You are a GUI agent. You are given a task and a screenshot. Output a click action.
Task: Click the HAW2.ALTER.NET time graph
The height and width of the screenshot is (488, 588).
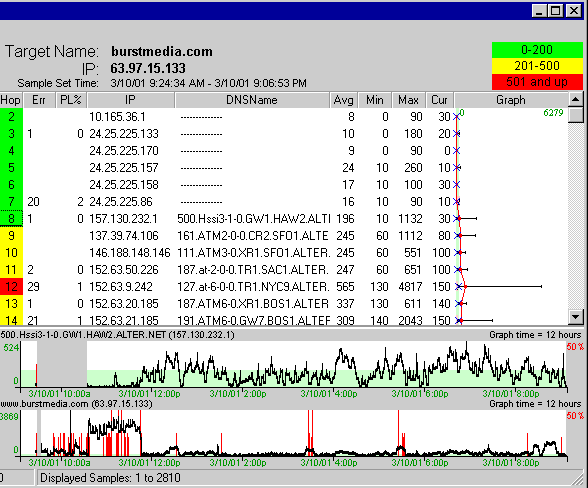293,365
